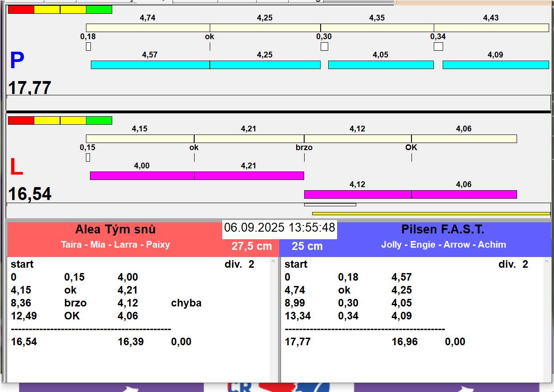Click the small box under 0,18 in lane P
Viewport: 554px width, 392px height.
tap(88, 46)
